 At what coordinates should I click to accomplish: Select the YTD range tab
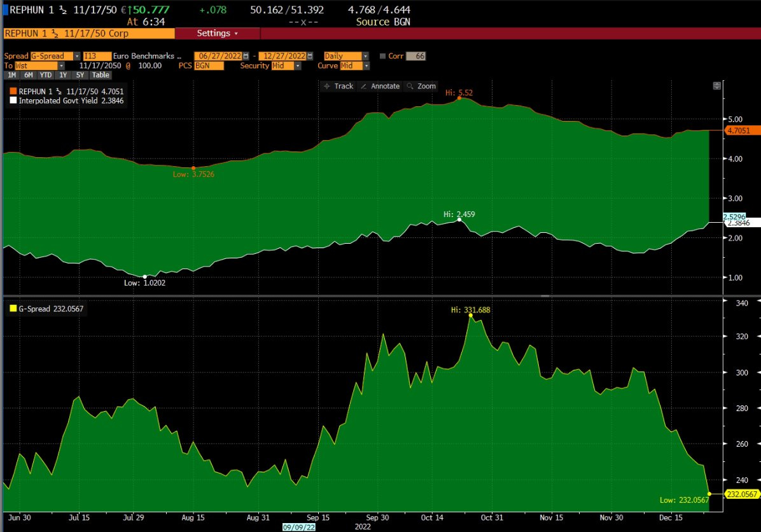[x=46, y=75]
